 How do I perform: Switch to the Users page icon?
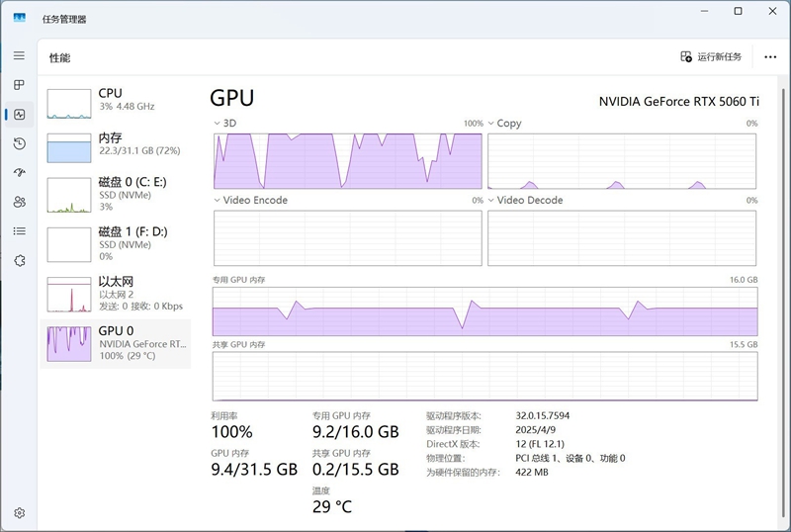tap(19, 202)
